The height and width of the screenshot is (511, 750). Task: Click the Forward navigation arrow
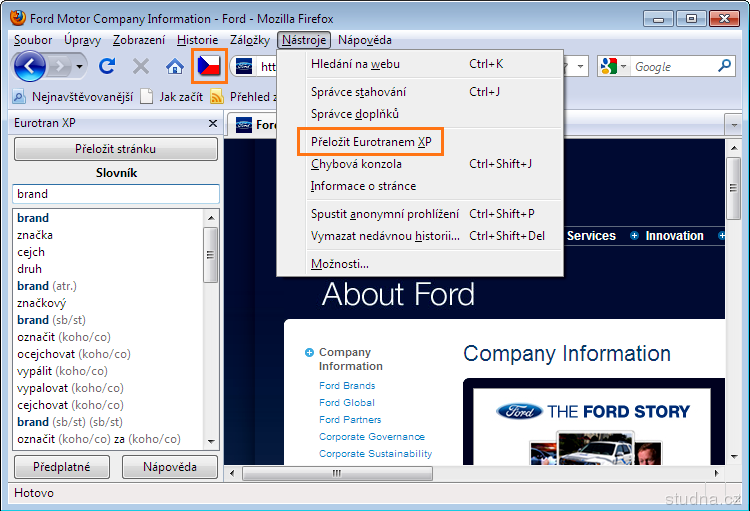[60, 66]
